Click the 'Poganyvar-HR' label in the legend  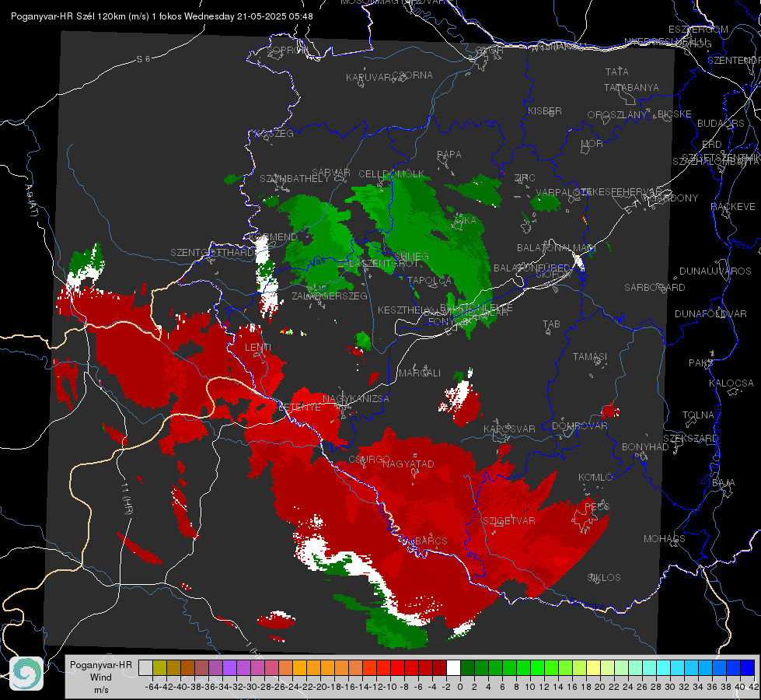click(101, 664)
